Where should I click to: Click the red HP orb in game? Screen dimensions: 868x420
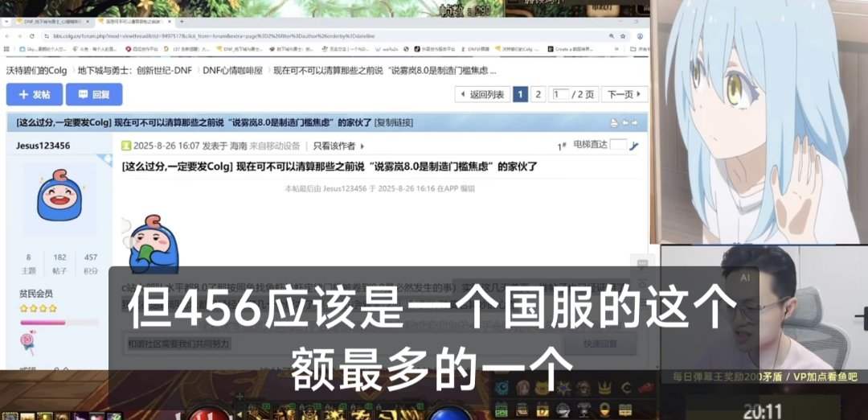coord(209,414)
